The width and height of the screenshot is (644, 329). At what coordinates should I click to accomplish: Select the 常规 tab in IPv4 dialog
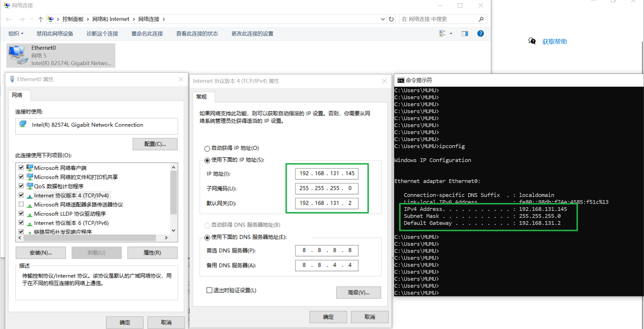pyautogui.click(x=201, y=97)
